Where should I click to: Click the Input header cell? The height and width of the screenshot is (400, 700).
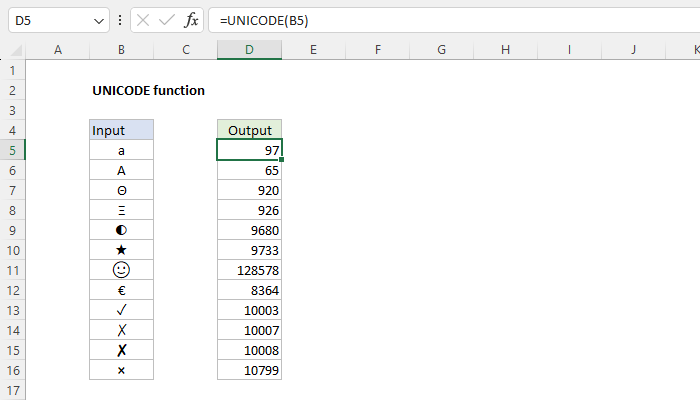coord(121,130)
